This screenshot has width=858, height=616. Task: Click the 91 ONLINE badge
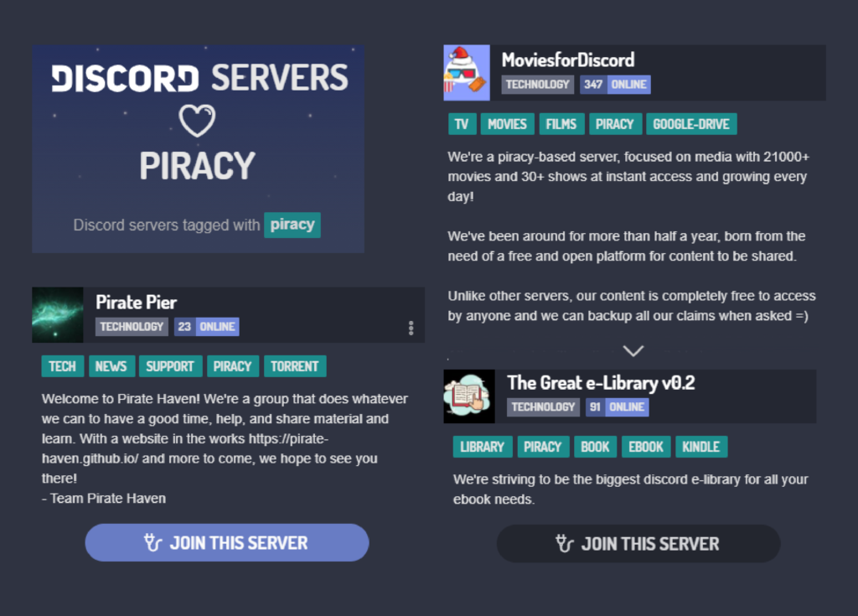618,407
